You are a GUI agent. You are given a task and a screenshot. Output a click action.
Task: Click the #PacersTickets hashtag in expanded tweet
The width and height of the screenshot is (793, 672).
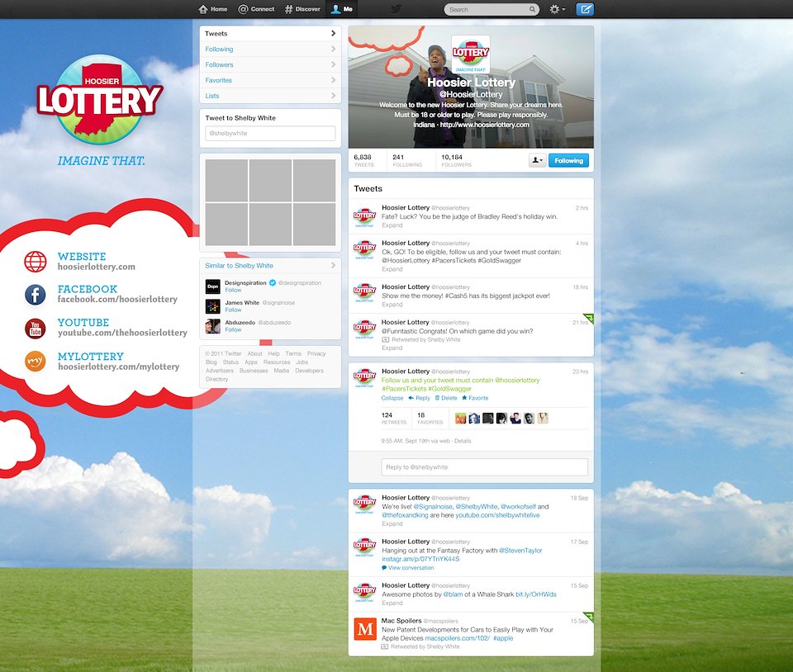click(404, 389)
